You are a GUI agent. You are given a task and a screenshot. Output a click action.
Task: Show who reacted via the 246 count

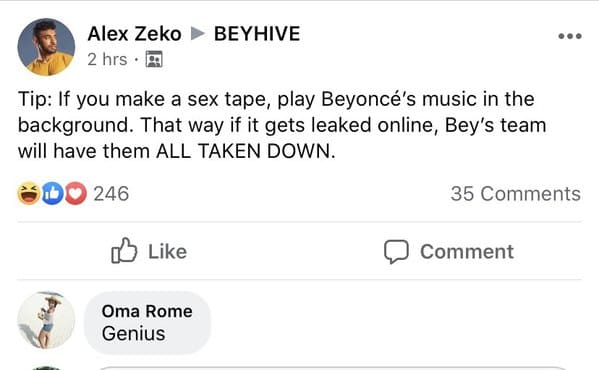click(x=111, y=194)
